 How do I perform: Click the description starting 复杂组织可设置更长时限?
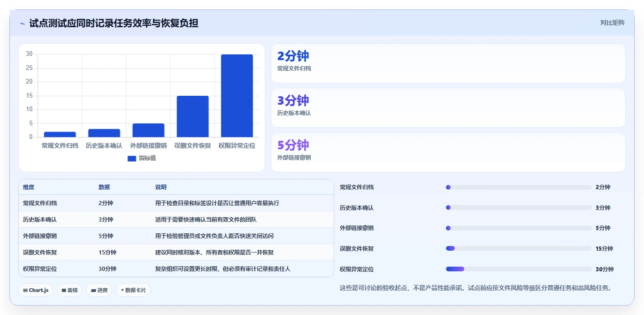[x=223, y=269]
